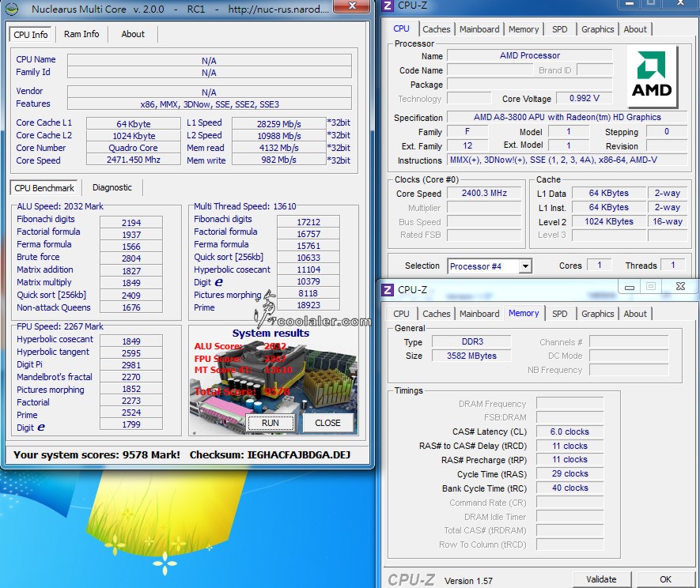The width and height of the screenshot is (700, 588).
Task: Click the Bank Cycle Time value 40 clocks
Action: tap(569, 488)
